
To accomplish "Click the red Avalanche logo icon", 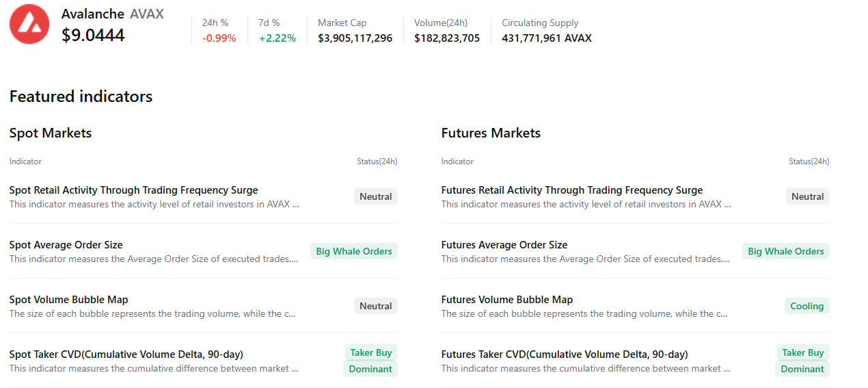I will click(x=29, y=24).
